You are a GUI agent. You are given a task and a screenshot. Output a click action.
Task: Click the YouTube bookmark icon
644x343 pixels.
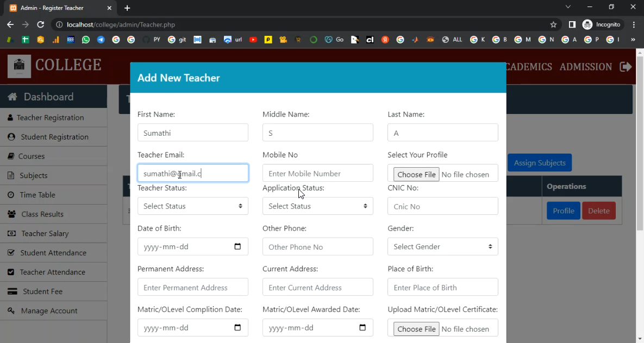click(253, 40)
